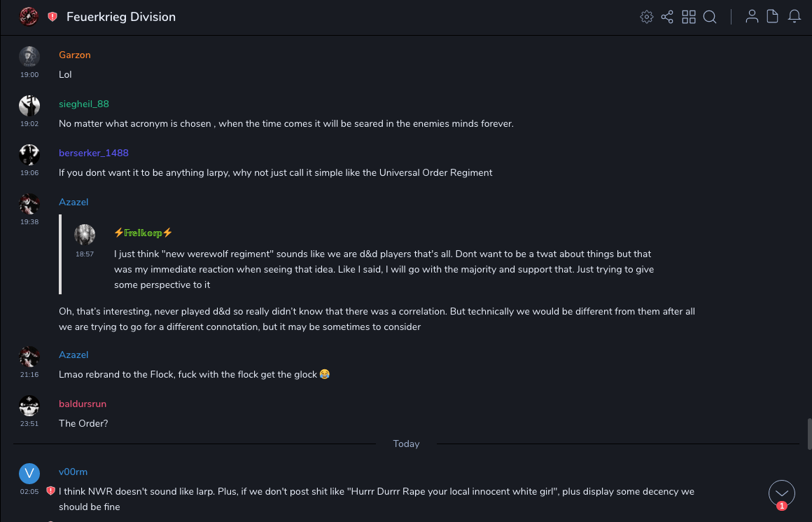Click the red shield badge beside channel title
Image resolution: width=812 pixels, height=522 pixels.
(52, 17)
